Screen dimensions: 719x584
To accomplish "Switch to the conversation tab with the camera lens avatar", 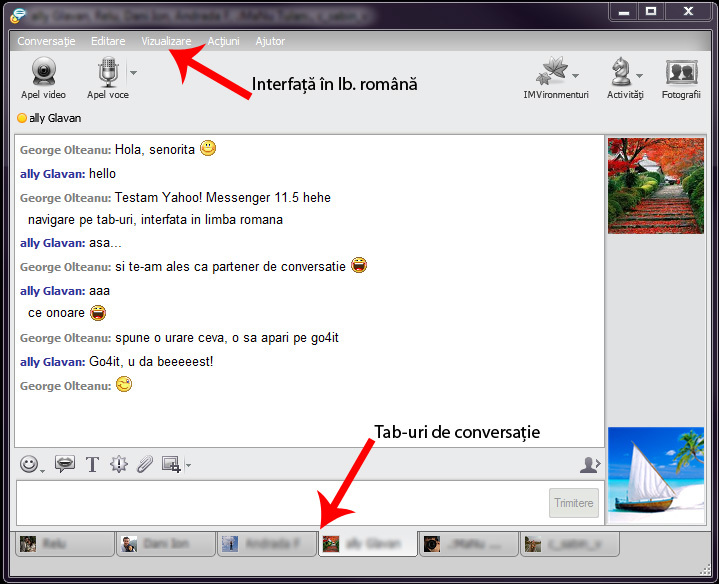I will (x=469, y=544).
